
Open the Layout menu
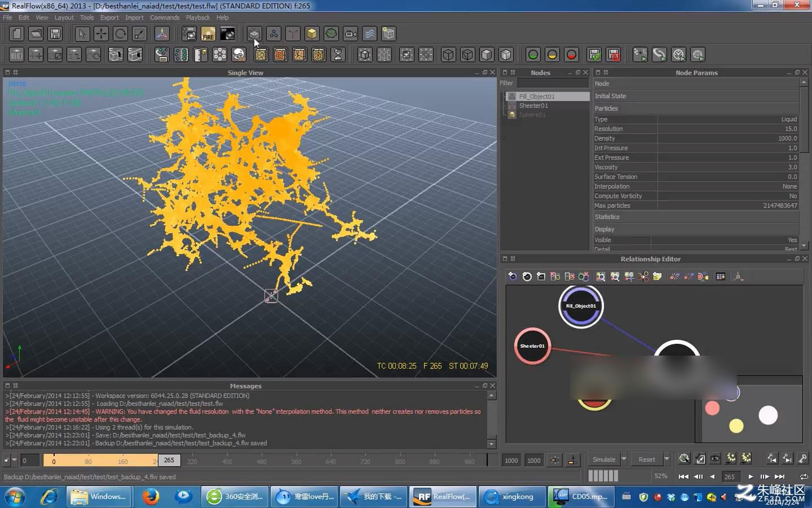pyautogui.click(x=64, y=17)
